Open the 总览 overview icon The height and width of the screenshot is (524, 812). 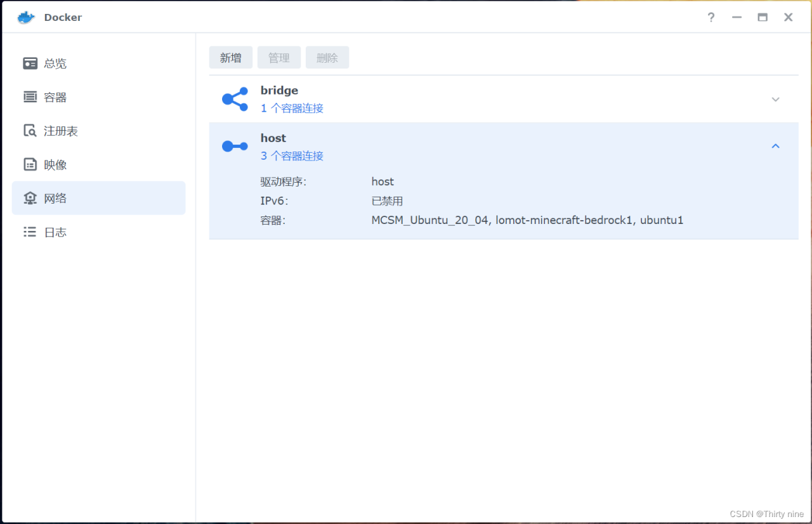[x=30, y=63]
